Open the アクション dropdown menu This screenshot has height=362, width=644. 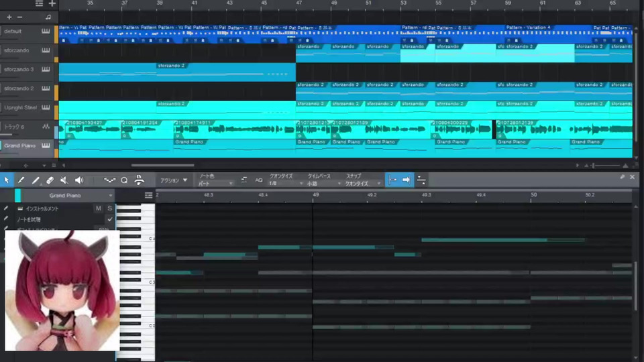(x=174, y=180)
